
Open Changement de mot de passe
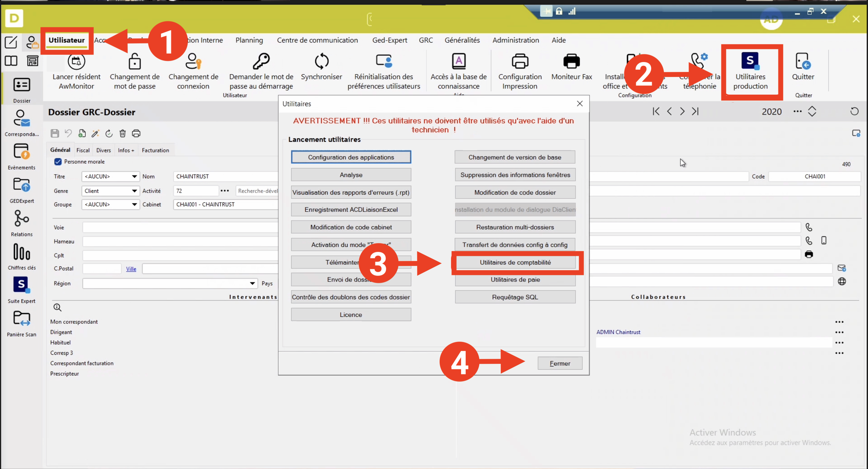coord(134,71)
